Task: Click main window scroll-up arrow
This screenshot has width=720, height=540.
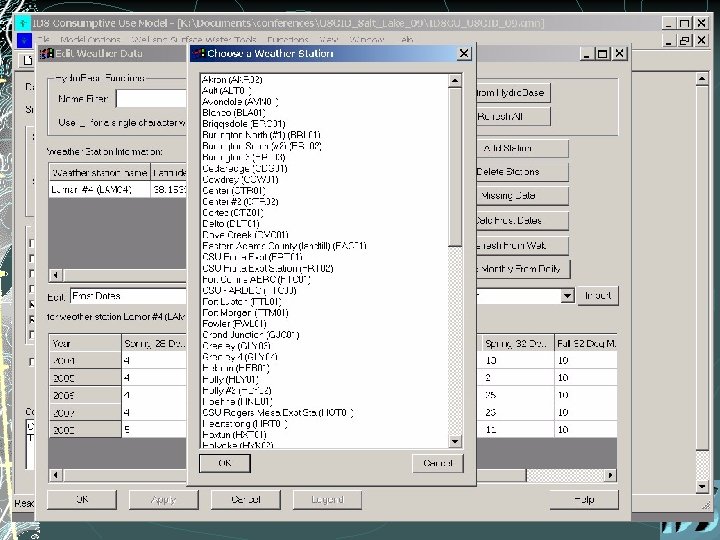Action: pyautogui.click(x=702, y=79)
